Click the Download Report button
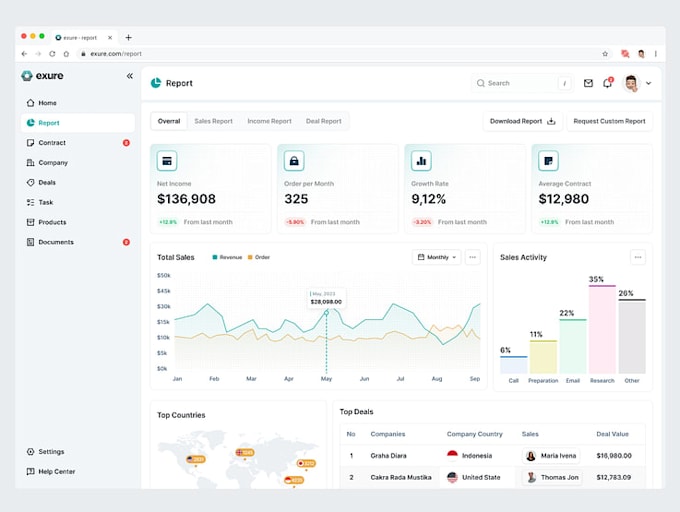This screenshot has height=512, width=680. [523, 121]
